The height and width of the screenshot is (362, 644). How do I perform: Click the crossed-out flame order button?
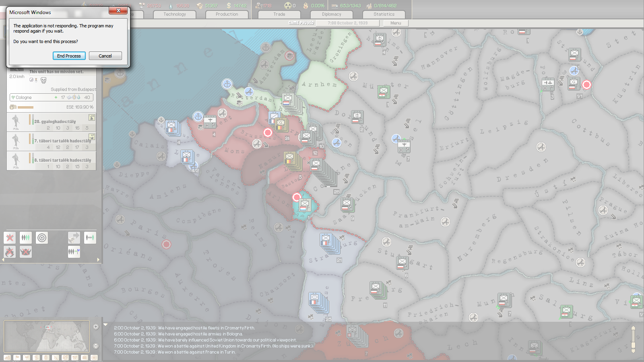click(x=10, y=252)
